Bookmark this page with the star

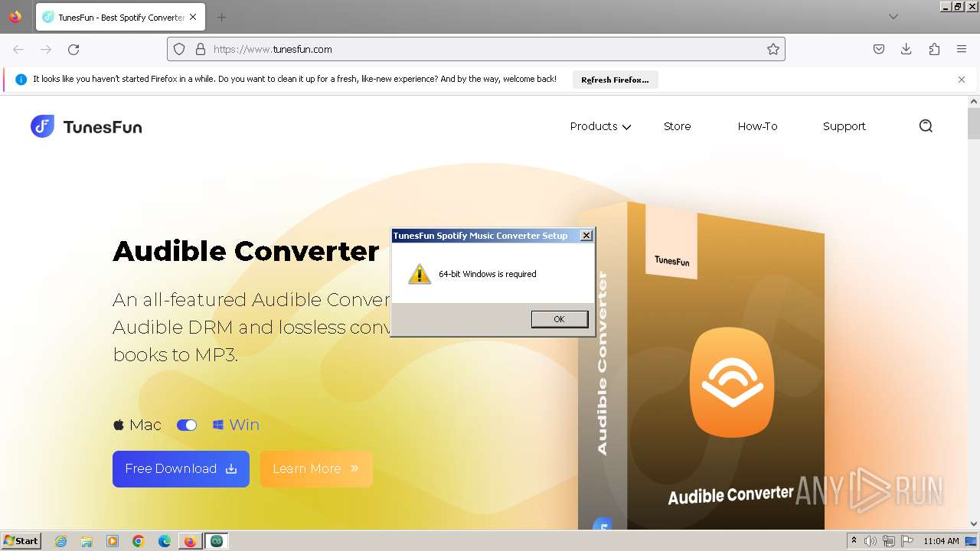pyautogui.click(x=773, y=49)
